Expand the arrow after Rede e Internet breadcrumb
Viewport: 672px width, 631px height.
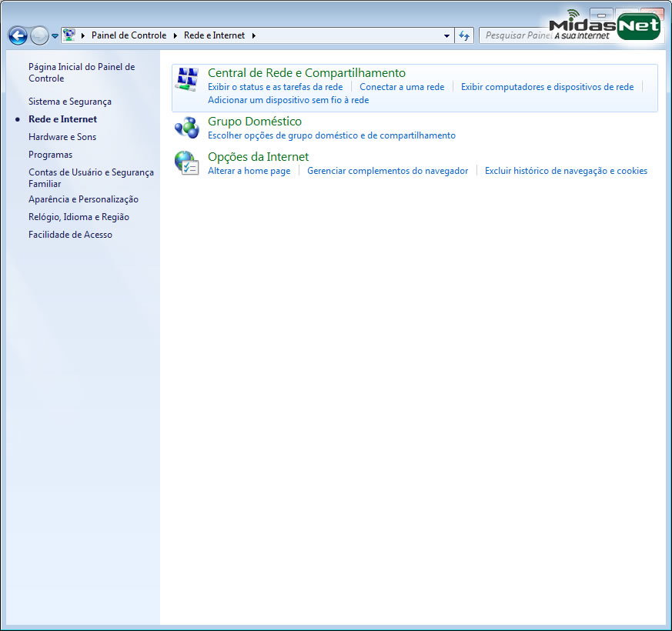(x=254, y=35)
